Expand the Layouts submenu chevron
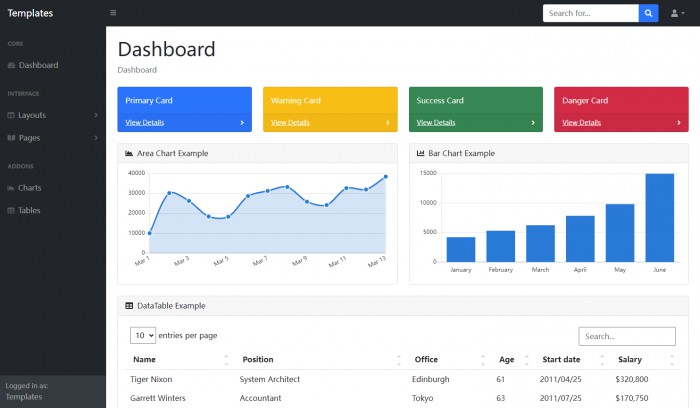The height and width of the screenshot is (408, 700). coord(96,115)
